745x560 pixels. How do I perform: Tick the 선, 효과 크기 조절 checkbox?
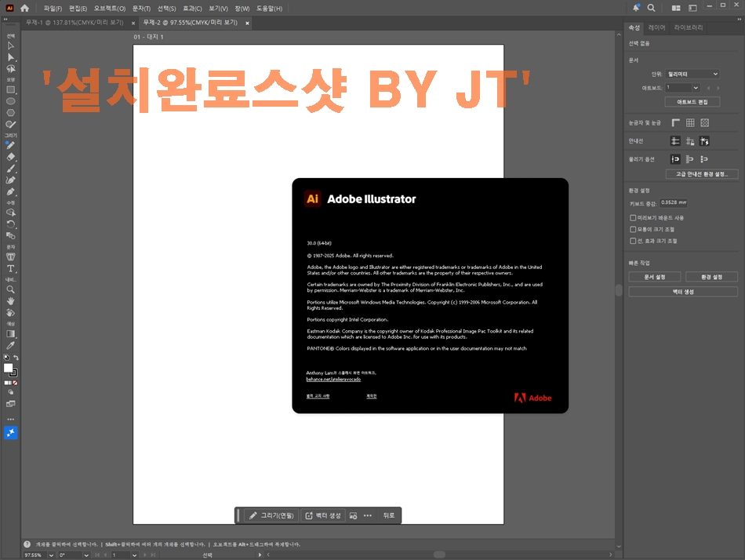633,241
